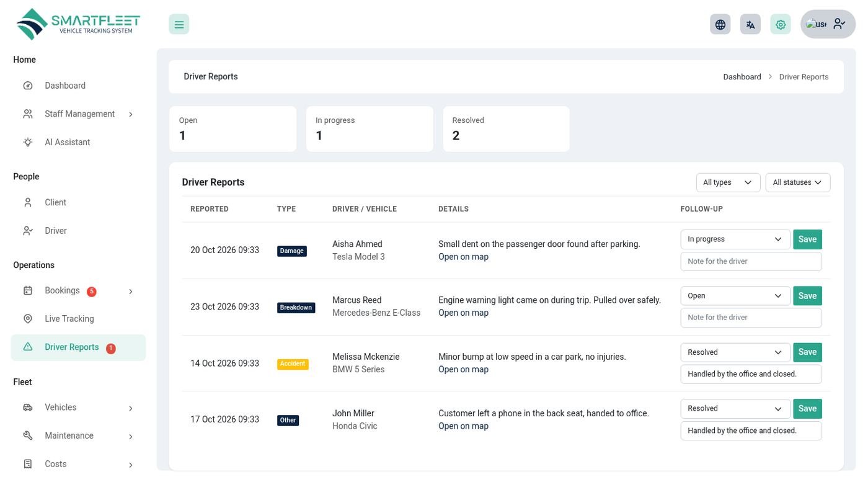This screenshot has height=482, width=868.
Task: Open settings with the gear icon
Action: pyautogui.click(x=781, y=24)
